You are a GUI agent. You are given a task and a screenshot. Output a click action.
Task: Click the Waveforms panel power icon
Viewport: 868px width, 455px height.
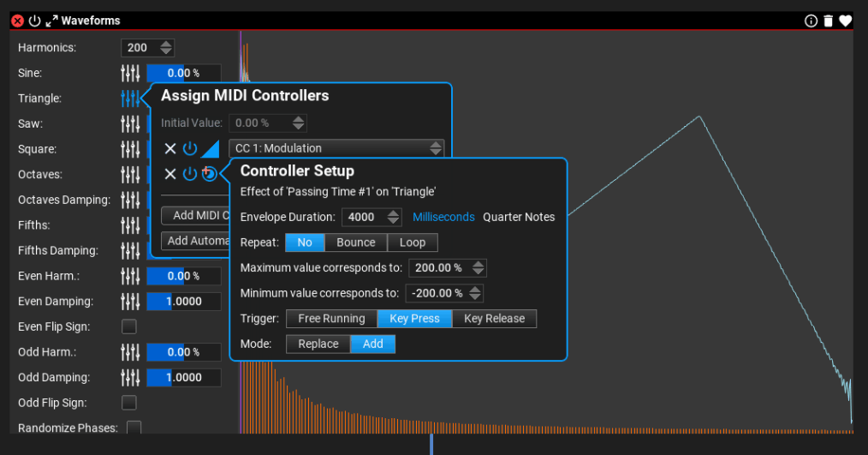point(34,21)
